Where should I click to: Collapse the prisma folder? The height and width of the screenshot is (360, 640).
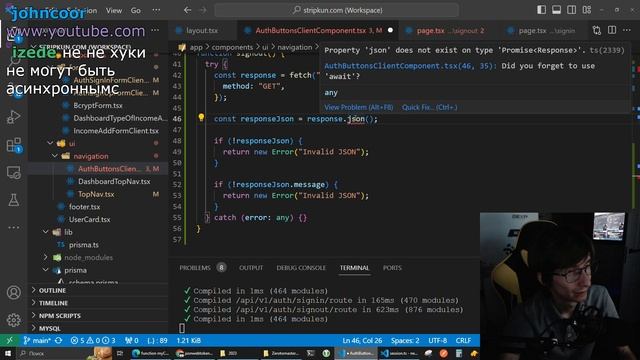click(46, 270)
